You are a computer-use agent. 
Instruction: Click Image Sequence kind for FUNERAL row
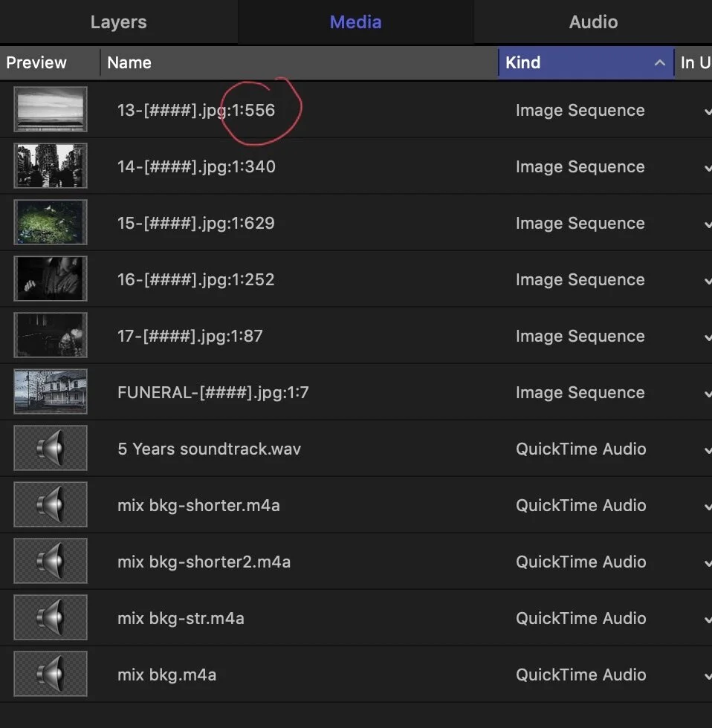[580, 393]
